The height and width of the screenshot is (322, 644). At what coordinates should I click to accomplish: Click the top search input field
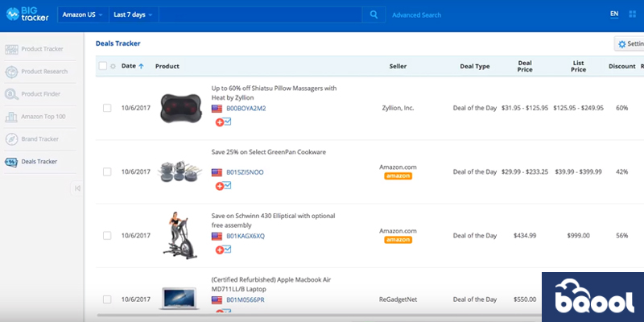click(x=260, y=14)
